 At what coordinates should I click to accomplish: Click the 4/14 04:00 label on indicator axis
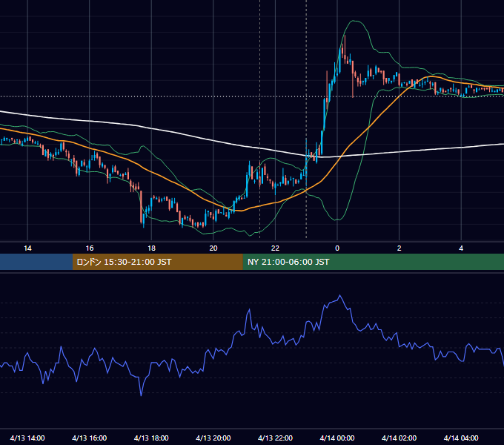[x=461, y=438]
